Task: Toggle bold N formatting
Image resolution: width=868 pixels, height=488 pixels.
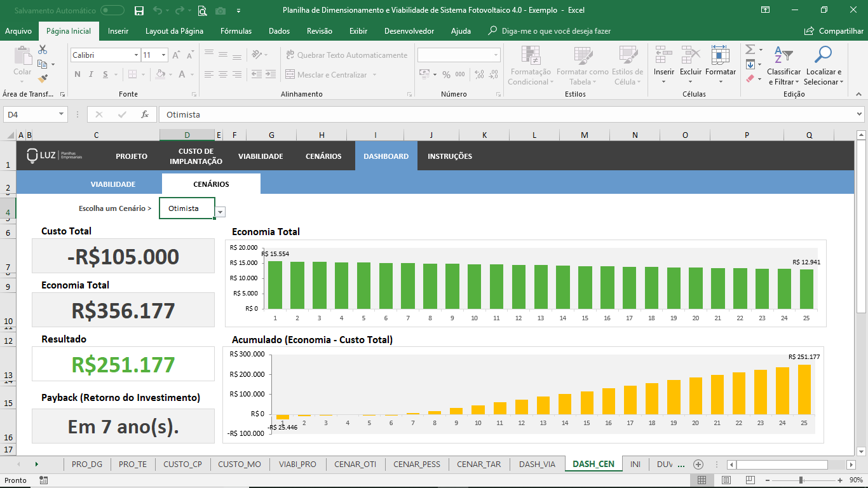Action: point(78,74)
